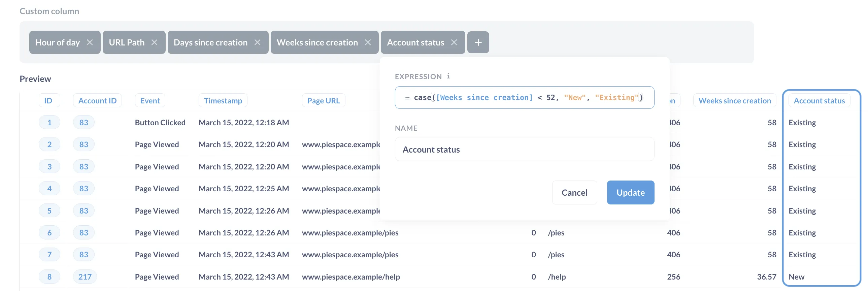This screenshot has width=868, height=291.
Task: Click the Update button
Action: pos(630,193)
